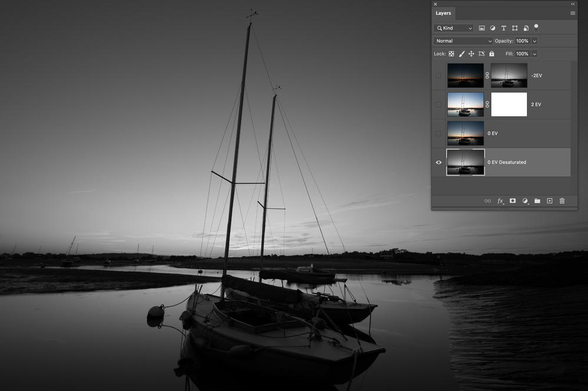The height and width of the screenshot is (391, 588).
Task: Close the Layers panel
Action: (x=435, y=4)
